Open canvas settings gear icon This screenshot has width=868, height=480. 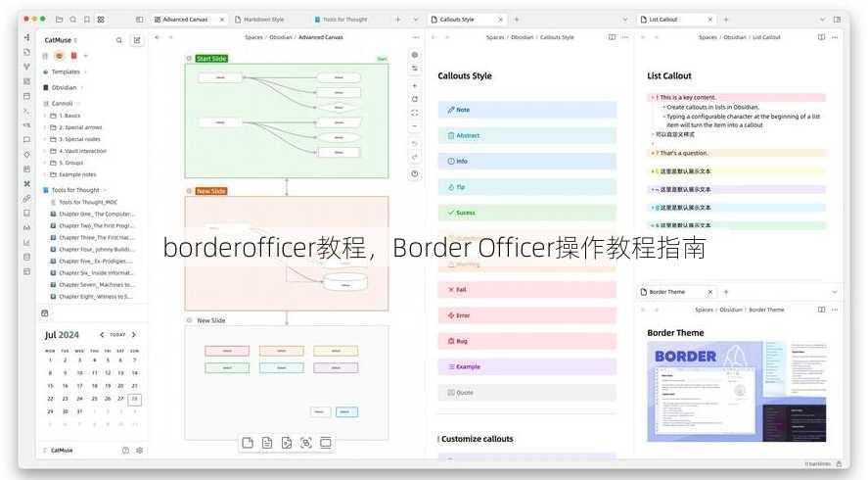[x=415, y=55]
